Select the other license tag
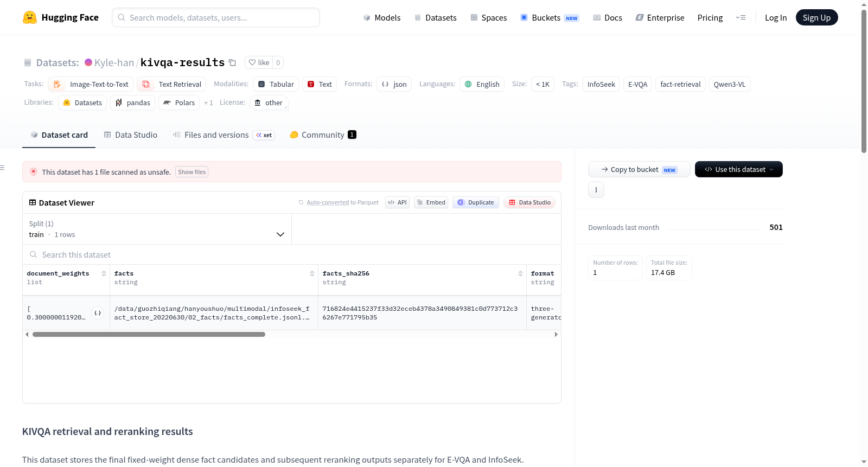This screenshot has height=467, width=868. 269,103
